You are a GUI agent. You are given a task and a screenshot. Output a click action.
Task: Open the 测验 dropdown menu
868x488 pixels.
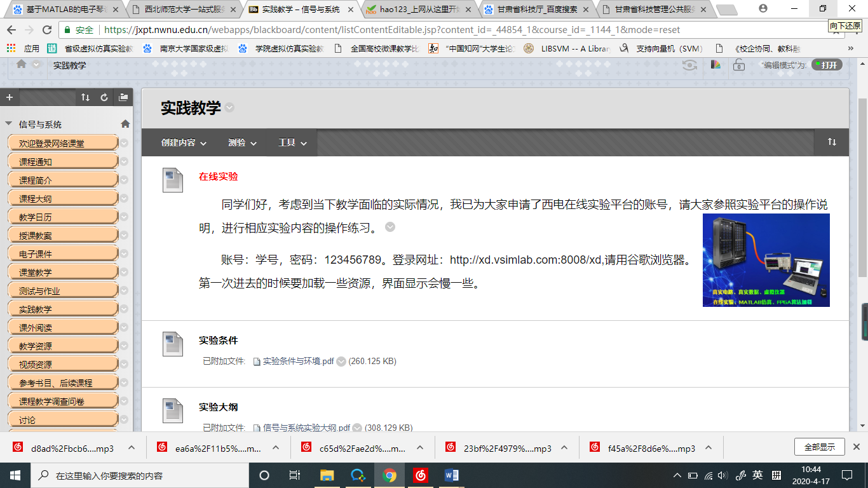pos(242,143)
